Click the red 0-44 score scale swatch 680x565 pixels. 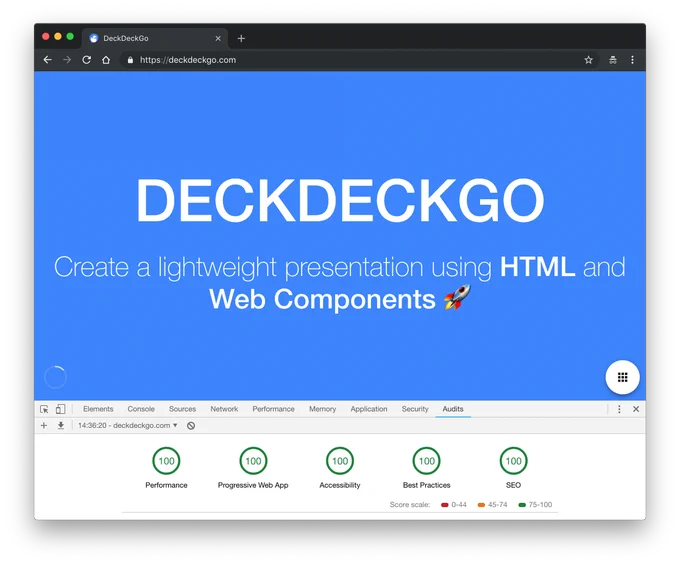click(x=445, y=505)
